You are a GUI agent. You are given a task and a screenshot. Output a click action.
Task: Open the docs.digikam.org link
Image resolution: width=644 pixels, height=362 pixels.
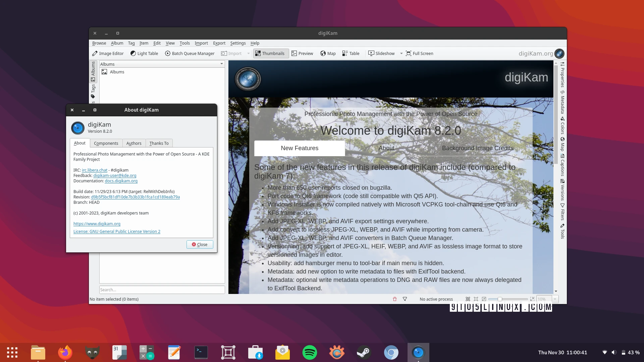pyautogui.click(x=121, y=181)
